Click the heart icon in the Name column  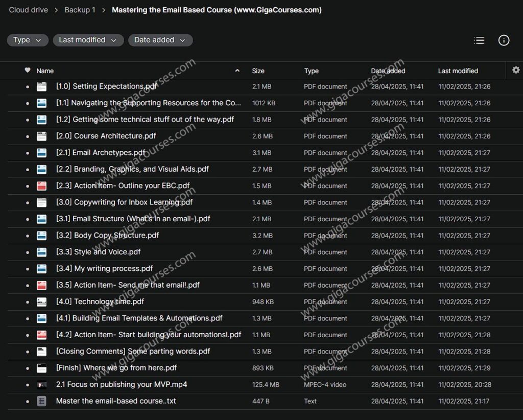[28, 70]
